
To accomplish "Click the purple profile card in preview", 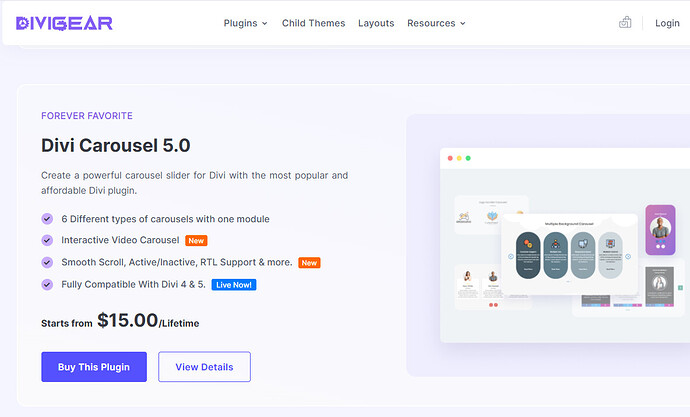I will click(x=660, y=230).
